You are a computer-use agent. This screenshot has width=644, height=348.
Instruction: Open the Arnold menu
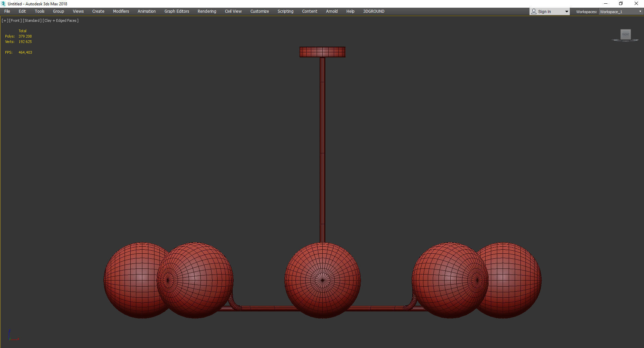click(x=332, y=11)
